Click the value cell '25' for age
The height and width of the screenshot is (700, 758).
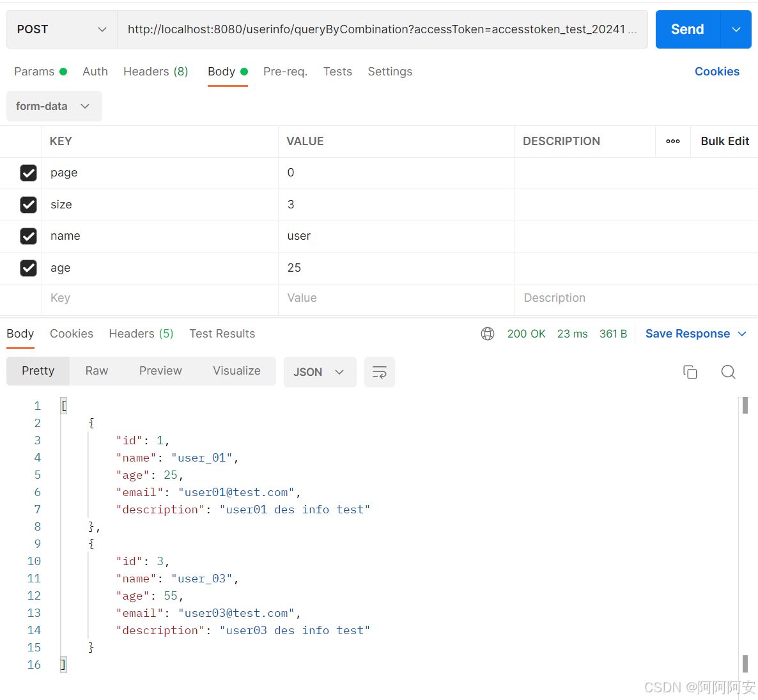coord(396,268)
